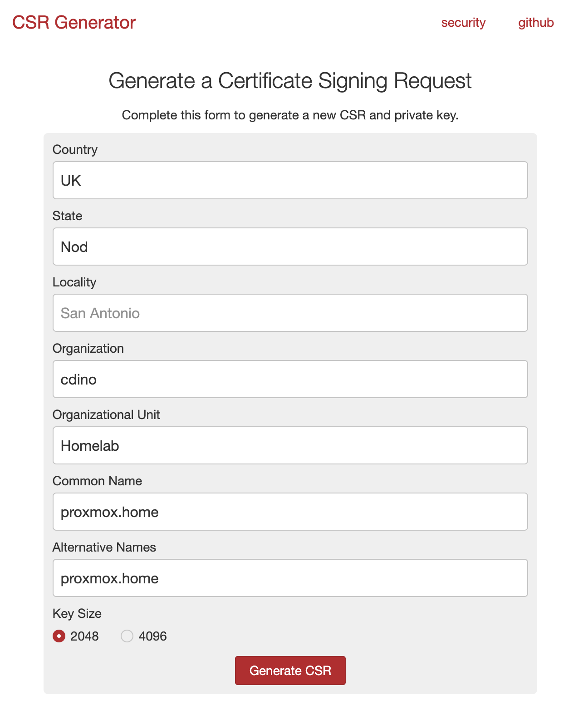Viewport: 588px width, 720px height.
Task: Select the 2048 key size radio button
Action: tap(59, 636)
